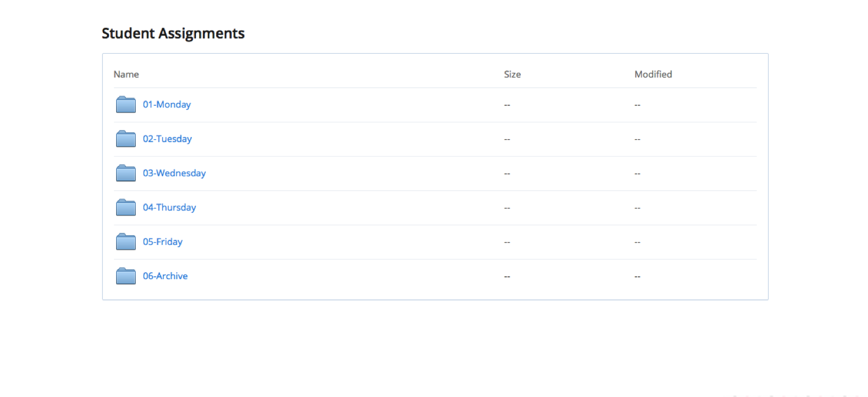
Task: Go to the 03-Wednesday folder link
Action: pos(174,173)
